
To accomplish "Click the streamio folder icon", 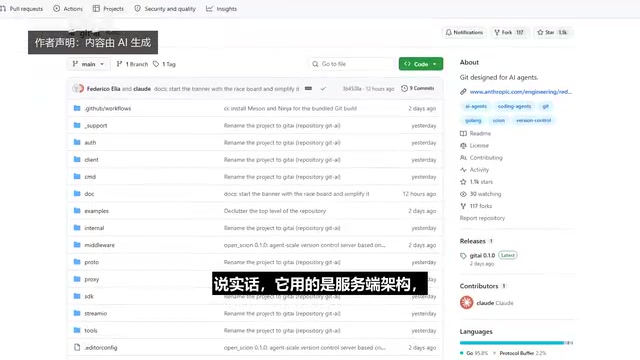I will tap(77, 313).
